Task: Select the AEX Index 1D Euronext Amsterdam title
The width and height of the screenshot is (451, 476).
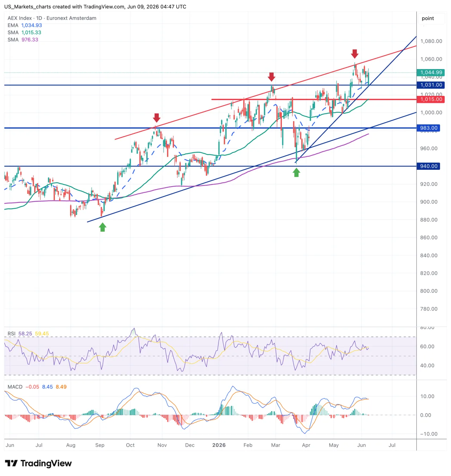Action: [52, 18]
